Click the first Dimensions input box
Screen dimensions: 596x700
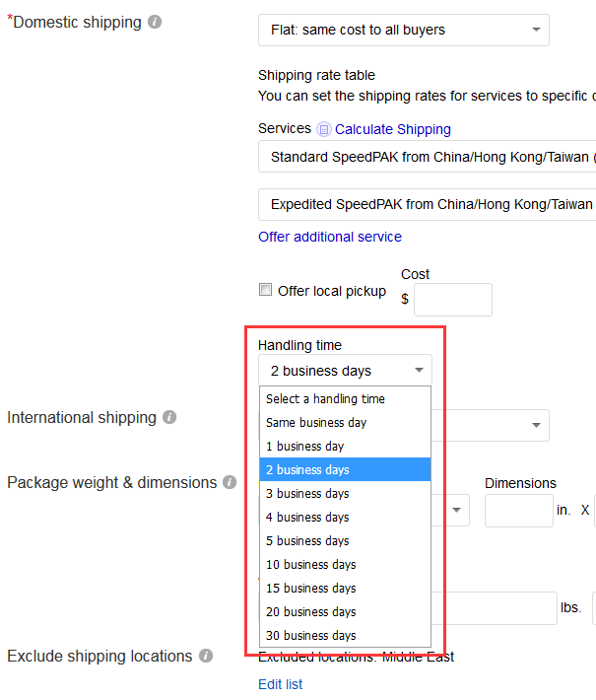(x=518, y=511)
